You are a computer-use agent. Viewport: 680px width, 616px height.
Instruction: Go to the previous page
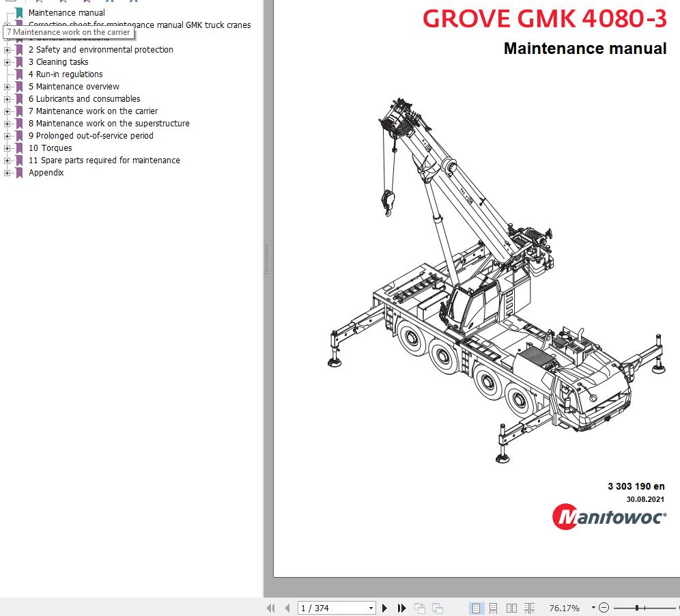coord(287,608)
